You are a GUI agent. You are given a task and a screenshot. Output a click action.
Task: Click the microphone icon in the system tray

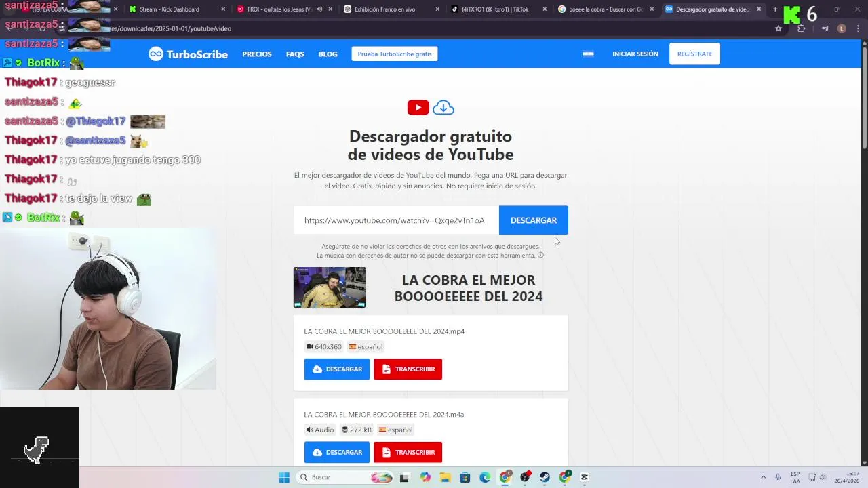[x=778, y=477]
